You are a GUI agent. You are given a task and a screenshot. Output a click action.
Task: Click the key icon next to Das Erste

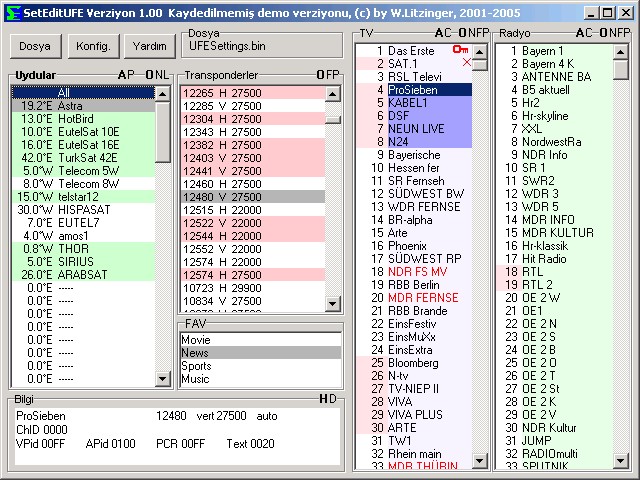[460, 50]
